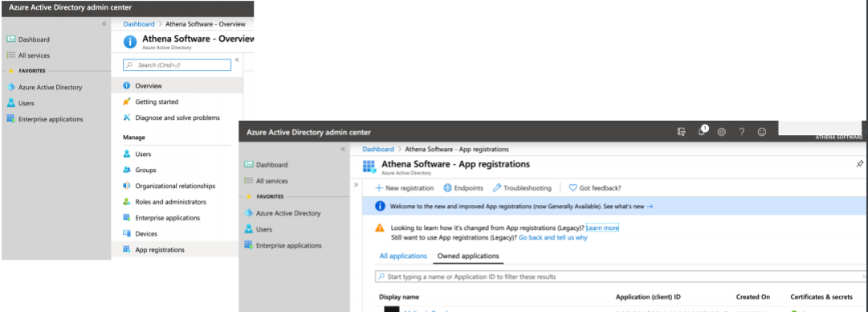
Task: Select Overview in the directory menu
Action: pyautogui.click(x=177, y=85)
